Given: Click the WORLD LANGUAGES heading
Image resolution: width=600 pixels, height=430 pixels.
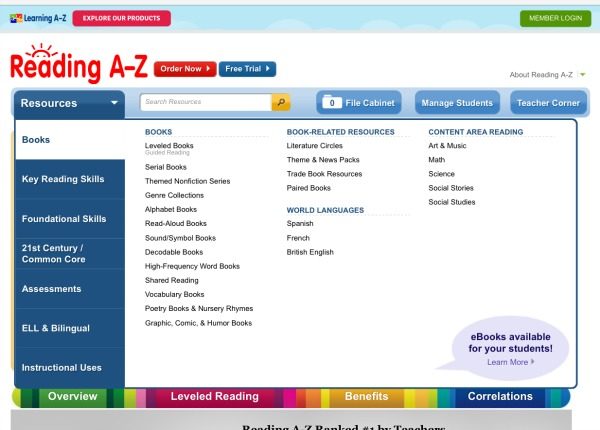Looking at the screenshot, I should [x=325, y=210].
